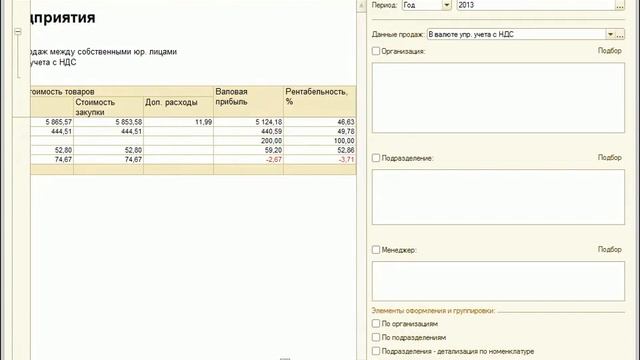Check Подразделения - детализация по номенклатуре option

[376, 351]
